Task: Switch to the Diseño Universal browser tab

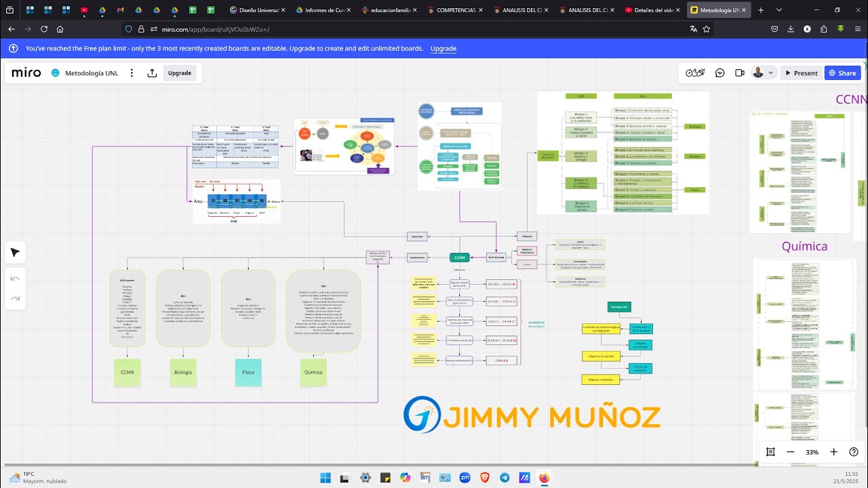Action: pos(258,10)
